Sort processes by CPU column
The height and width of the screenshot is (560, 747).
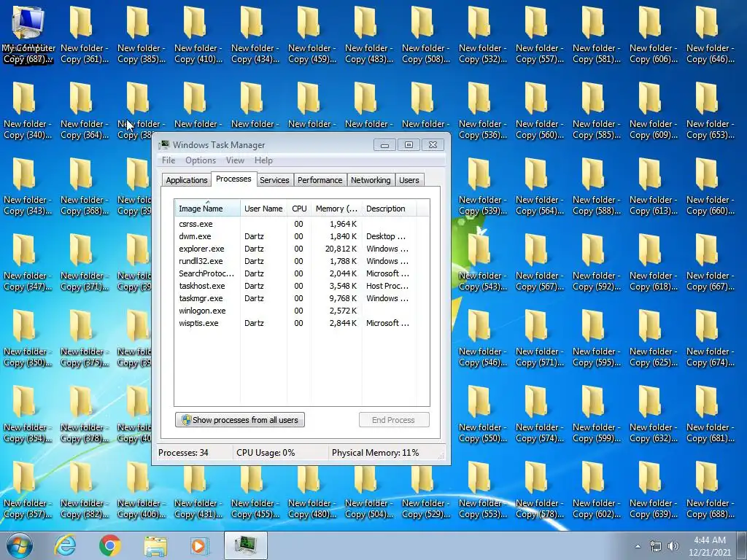299,209
